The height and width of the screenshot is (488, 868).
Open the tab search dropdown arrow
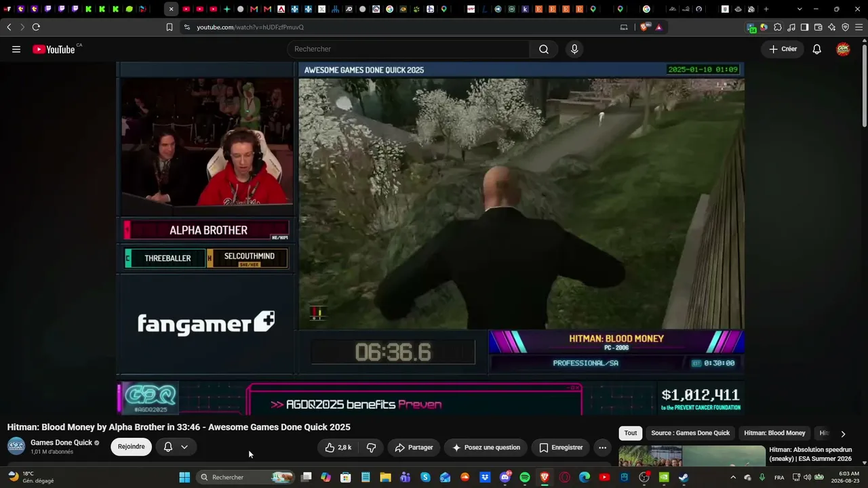point(800,9)
